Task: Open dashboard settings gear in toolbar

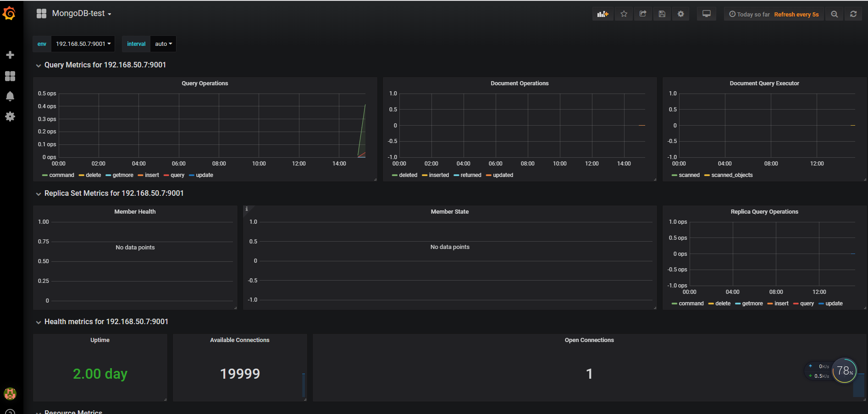Action: point(681,14)
